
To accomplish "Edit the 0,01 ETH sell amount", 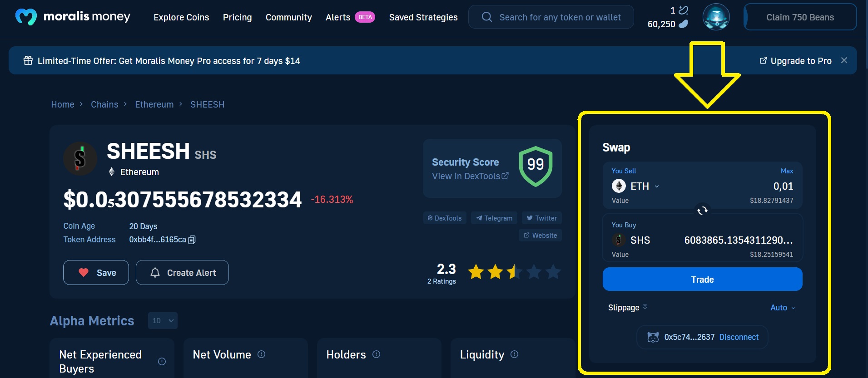I will (x=783, y=186).
